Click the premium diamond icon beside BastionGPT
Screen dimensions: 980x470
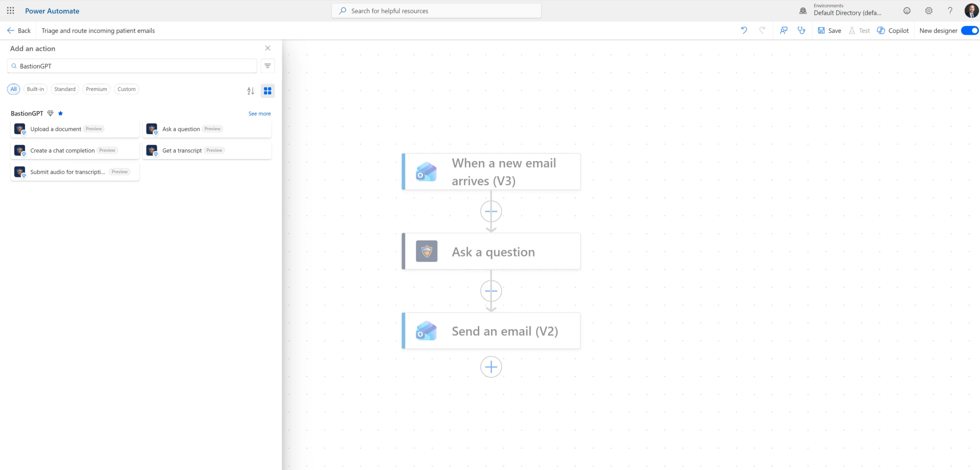50,113
